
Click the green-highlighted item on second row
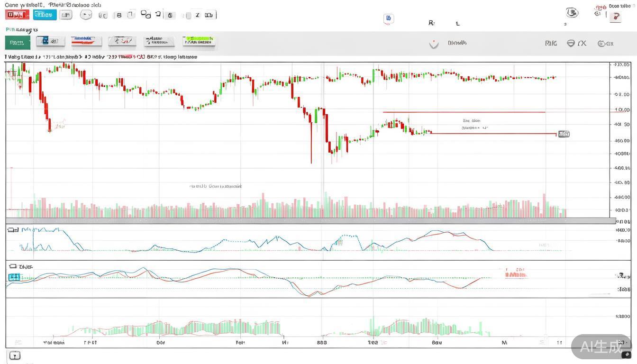(x=199, y=42)
